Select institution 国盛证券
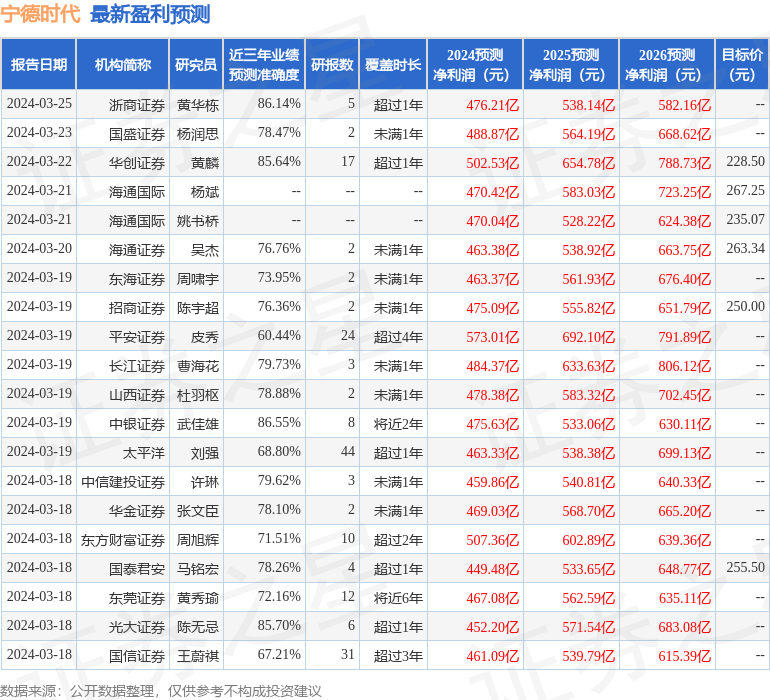770x700 pixels. coord(137,134)
